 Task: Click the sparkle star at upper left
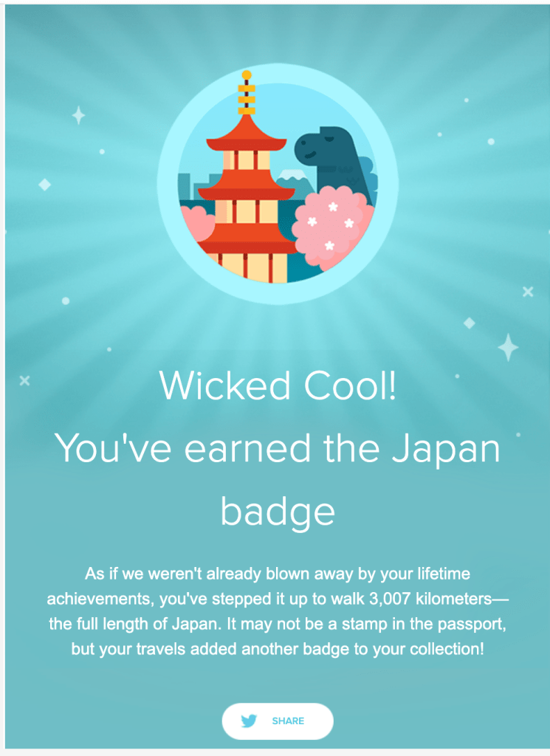78,115
